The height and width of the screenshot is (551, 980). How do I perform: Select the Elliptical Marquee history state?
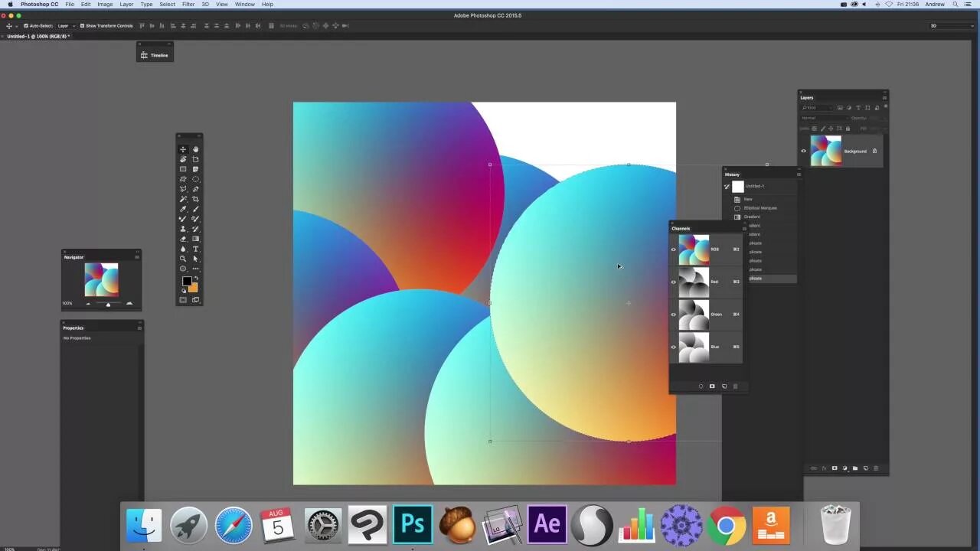[760, 208]
